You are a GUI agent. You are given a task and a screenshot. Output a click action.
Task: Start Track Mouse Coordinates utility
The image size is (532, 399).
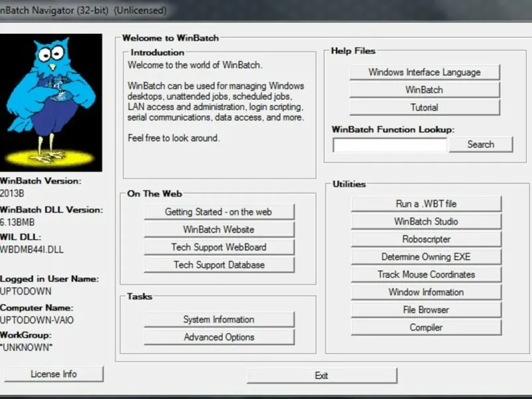coord(426,275)
